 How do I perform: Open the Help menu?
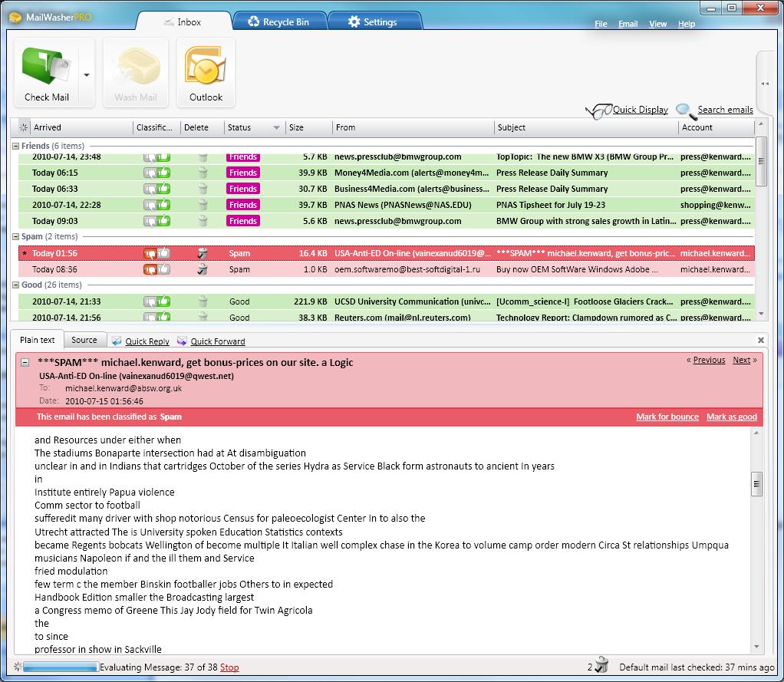[686, 24]
